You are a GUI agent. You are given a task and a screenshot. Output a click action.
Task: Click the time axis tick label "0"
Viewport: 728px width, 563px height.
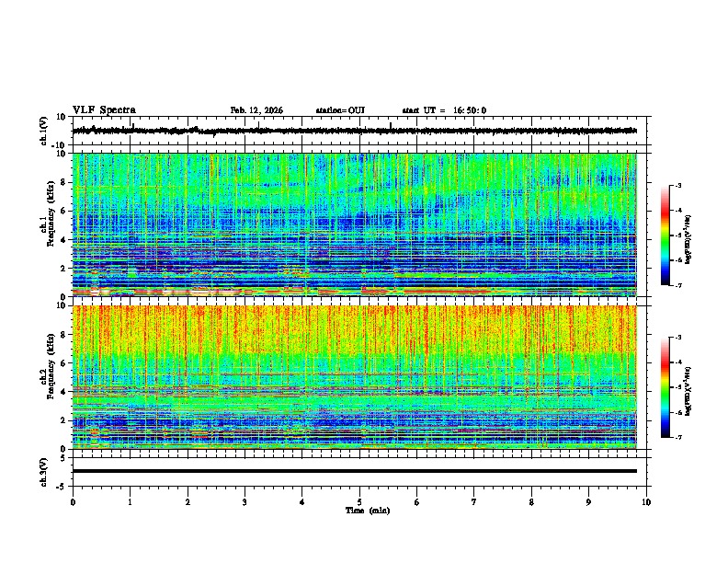point(73,502)
